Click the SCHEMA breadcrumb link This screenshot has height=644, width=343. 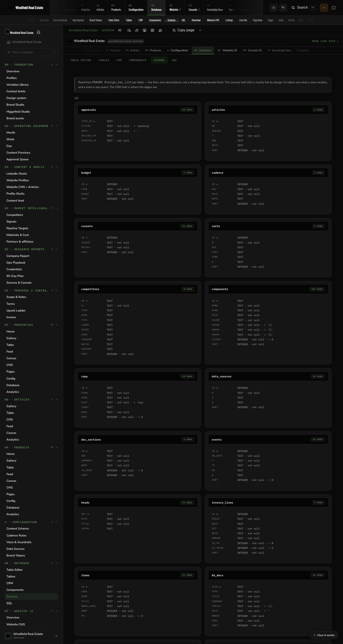pyautogui.click(x=108, y=30)
